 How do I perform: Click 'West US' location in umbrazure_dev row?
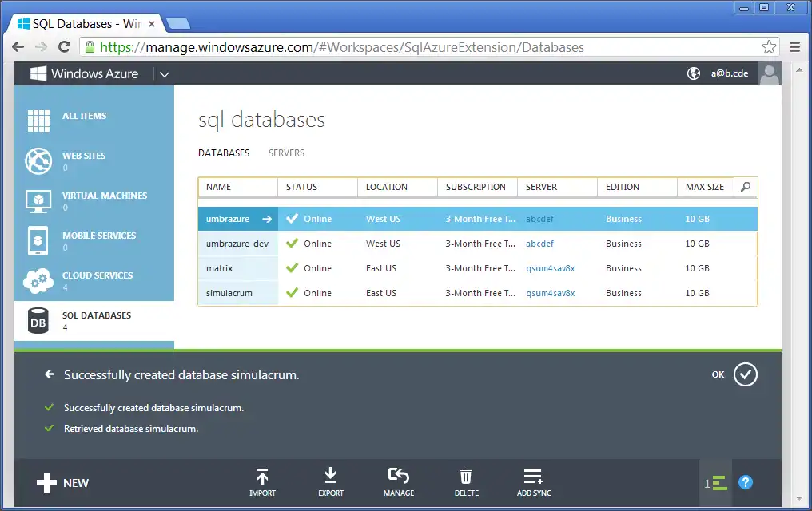(x=383, y=244)
